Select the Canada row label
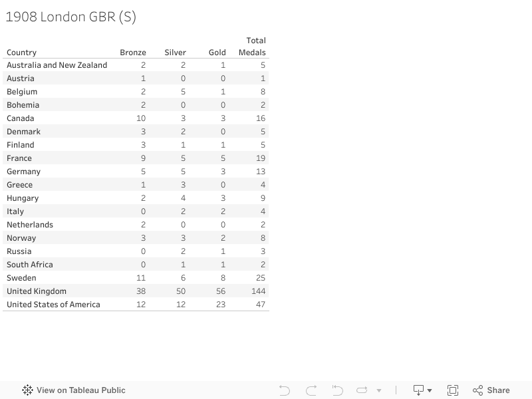This screenshot has height=399, width=532. pyautogui.click(x=21, y=118)
